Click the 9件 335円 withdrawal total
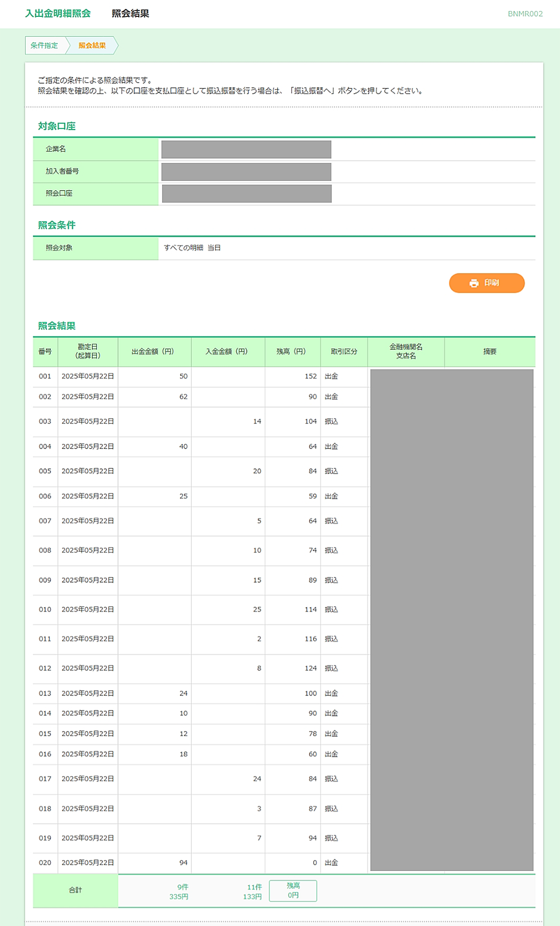Screen dimensions: 560x926 [179, 891]
